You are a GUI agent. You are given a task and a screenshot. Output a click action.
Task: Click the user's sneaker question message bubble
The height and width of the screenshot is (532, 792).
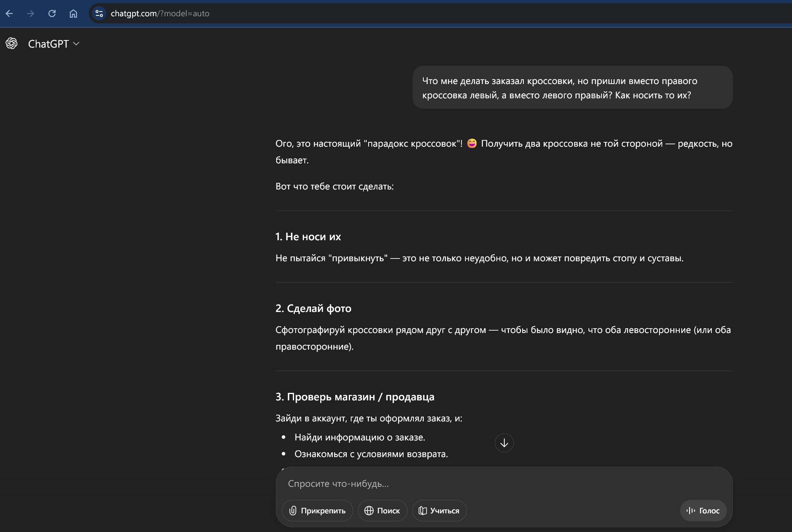[x=572, y=88]
